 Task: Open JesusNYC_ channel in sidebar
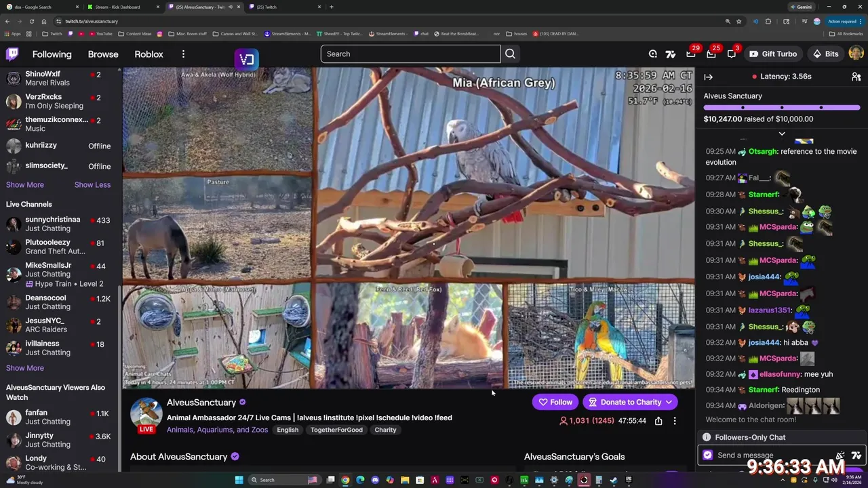(x=60, y=325)
